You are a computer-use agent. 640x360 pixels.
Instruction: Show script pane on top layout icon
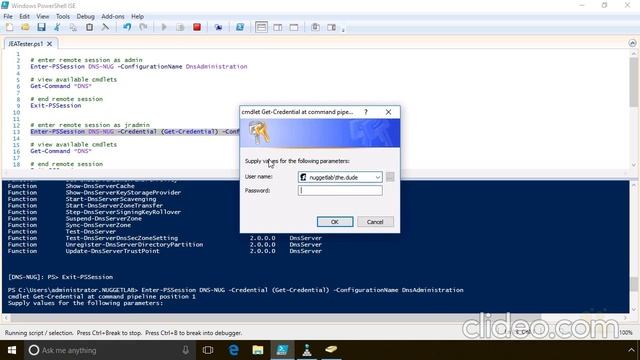tap(261, 27)
